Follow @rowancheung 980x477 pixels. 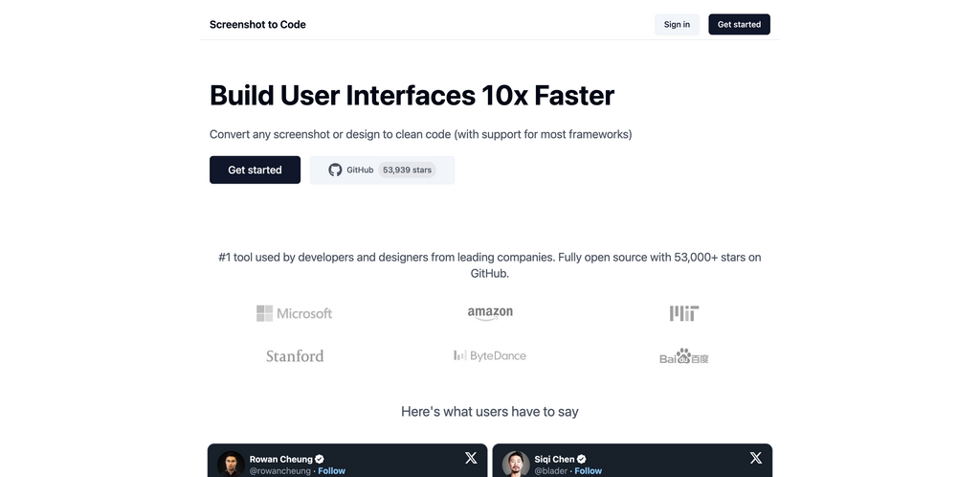[331, 470]
